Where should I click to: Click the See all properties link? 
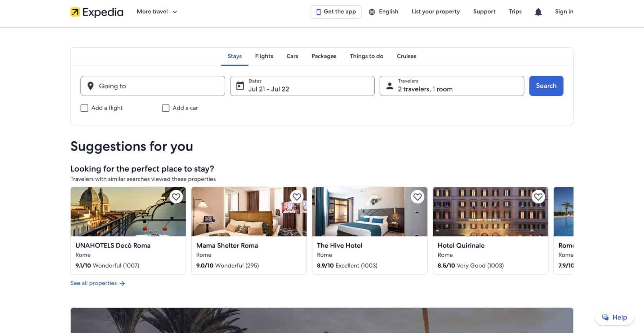pos(98,283)
